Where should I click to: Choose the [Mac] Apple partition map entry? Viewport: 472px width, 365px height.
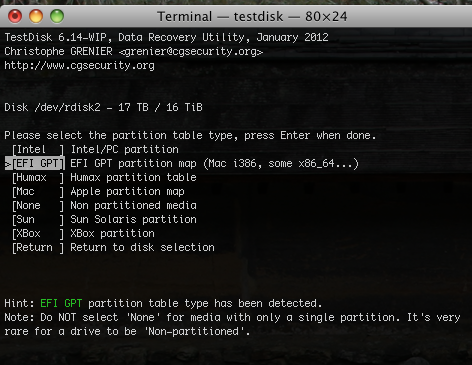tap(38, 192)
